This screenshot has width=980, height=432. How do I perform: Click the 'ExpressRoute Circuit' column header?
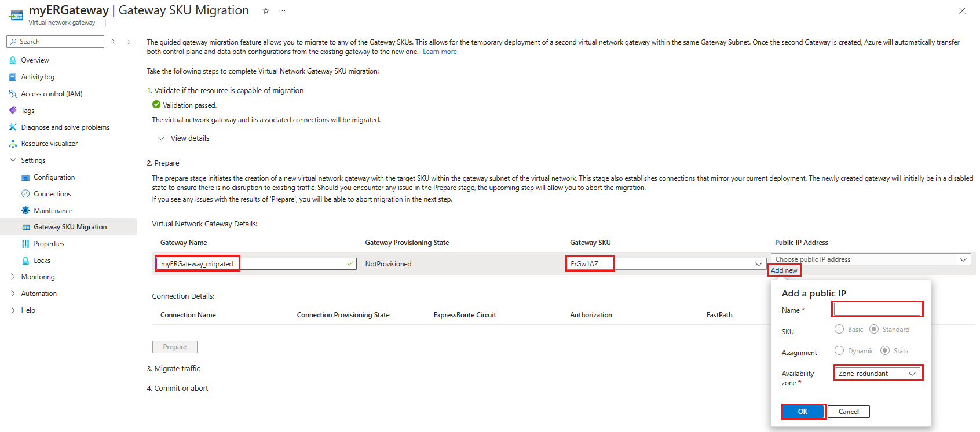tap(465, 315)
